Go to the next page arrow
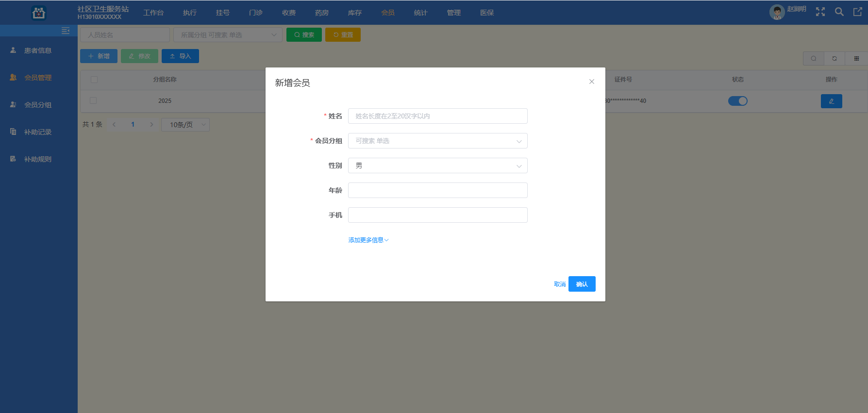 (x=151, y=125)
